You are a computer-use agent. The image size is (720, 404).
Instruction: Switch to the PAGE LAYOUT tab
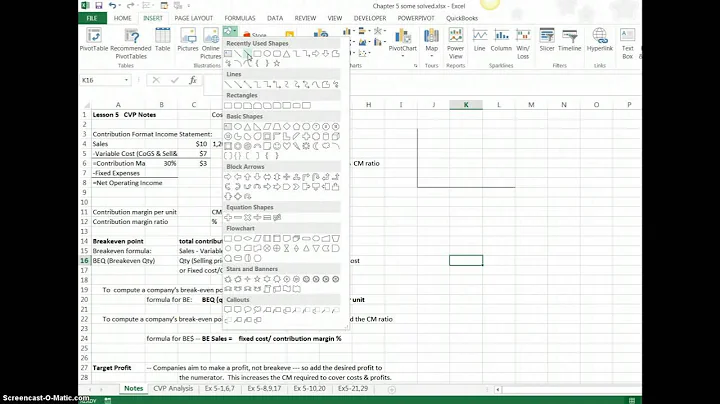pyautogui.click(x=194, y=18)
